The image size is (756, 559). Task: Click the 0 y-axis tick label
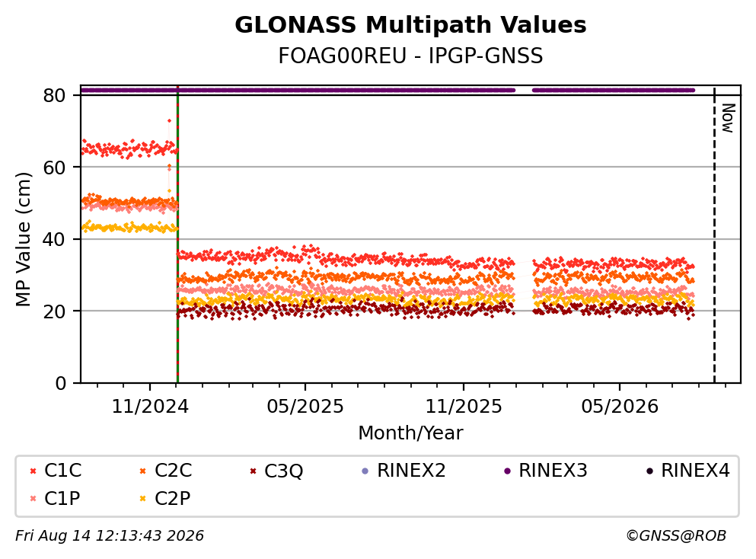(x=61, y=383)
